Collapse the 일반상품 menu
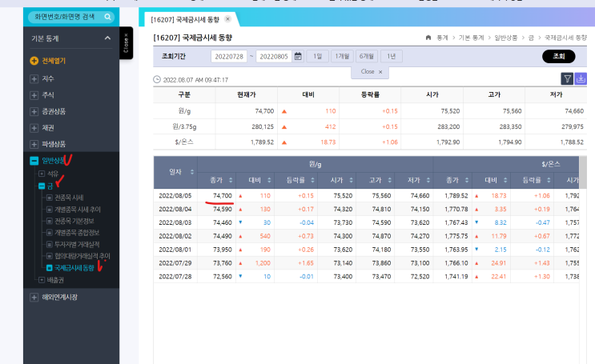The height and width of the screenshot is (364, 595). coord(34,161)
